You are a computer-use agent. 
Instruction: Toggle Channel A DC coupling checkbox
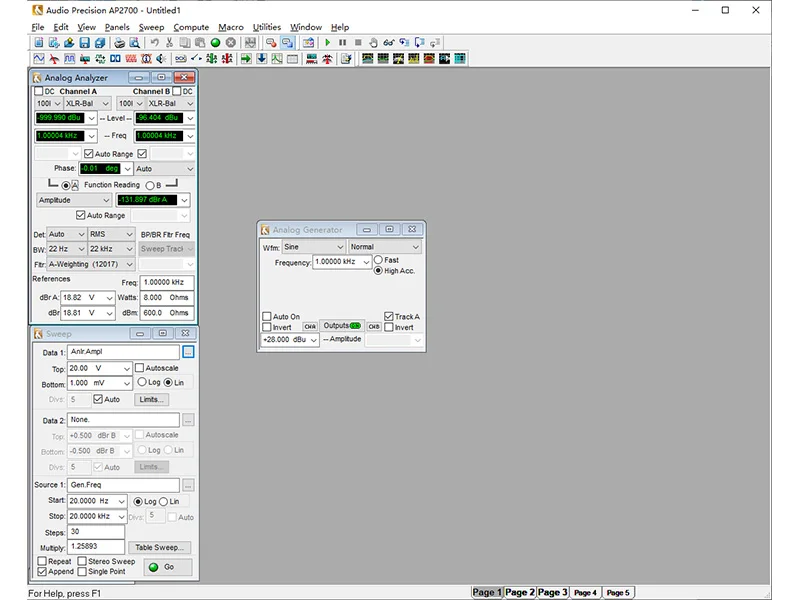click(38, 91)
